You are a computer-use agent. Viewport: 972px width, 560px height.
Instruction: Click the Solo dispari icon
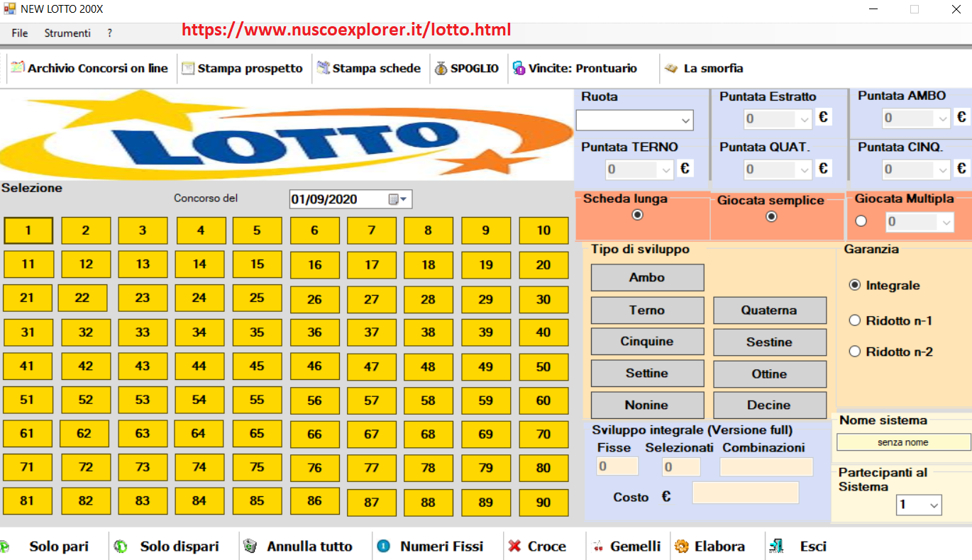[121, 547]
